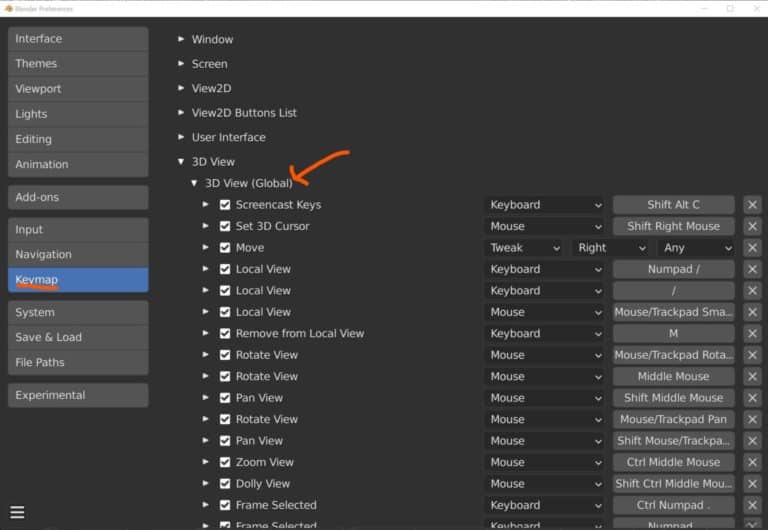
Task: Remove the Middle Mouse Rotate View entry
Action: click(752, 377)
